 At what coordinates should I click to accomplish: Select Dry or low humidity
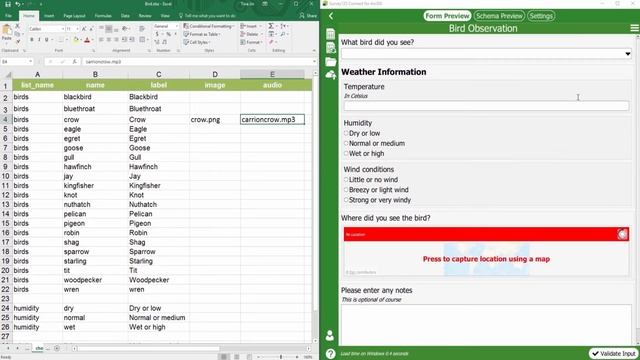tap(346, 133)
